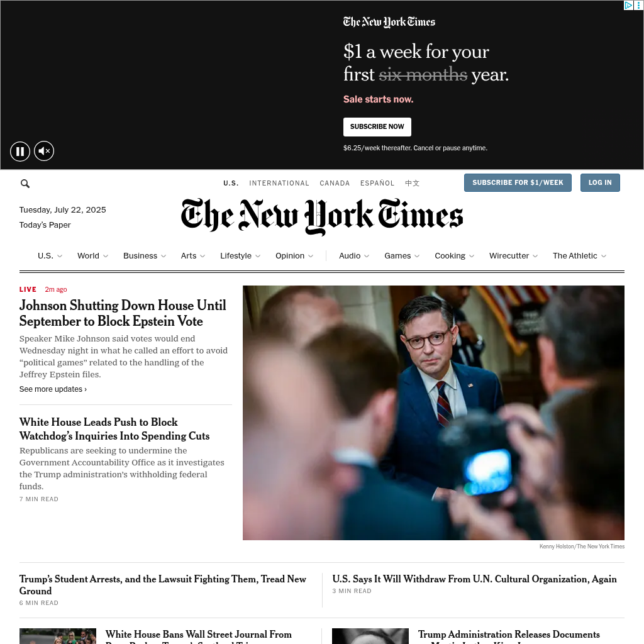The width and height of the screenshot is (644, 644).
Task: Expand the U.S. section chevron
Action: 60,256
